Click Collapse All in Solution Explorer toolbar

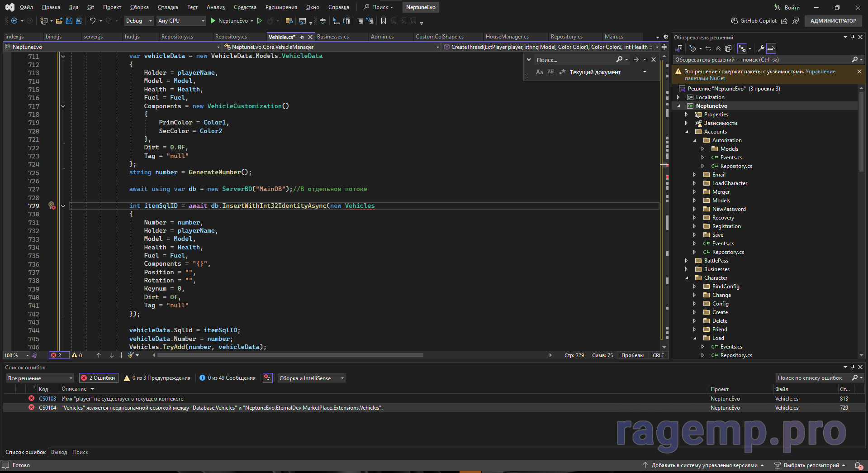[718, 48]
